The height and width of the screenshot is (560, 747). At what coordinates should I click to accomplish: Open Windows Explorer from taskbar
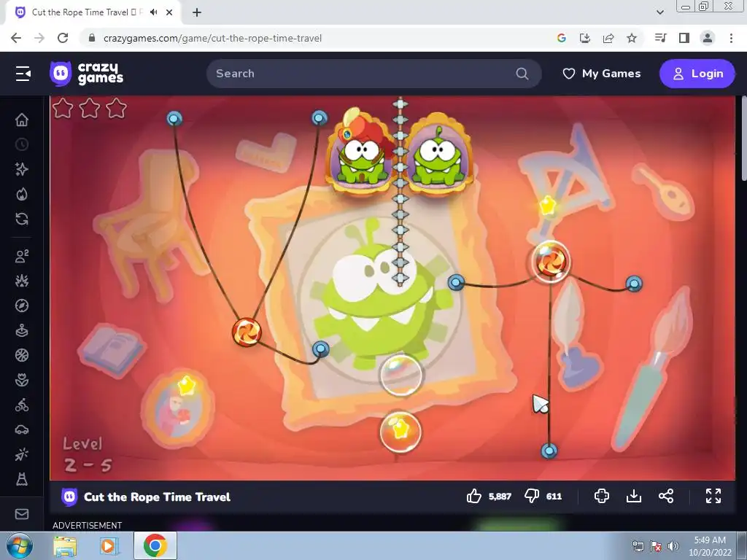65,545
